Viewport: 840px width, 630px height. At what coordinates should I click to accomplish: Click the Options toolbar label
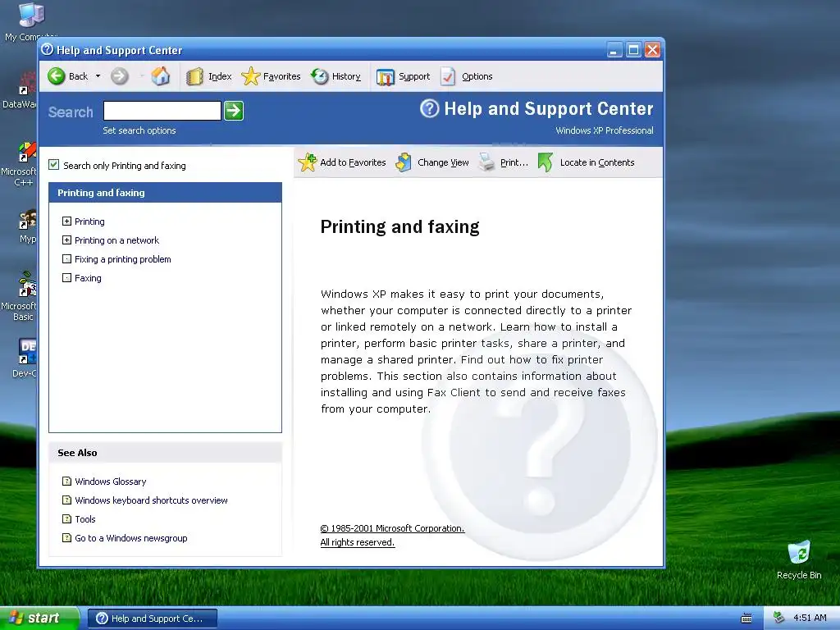(x=477, y=76)
